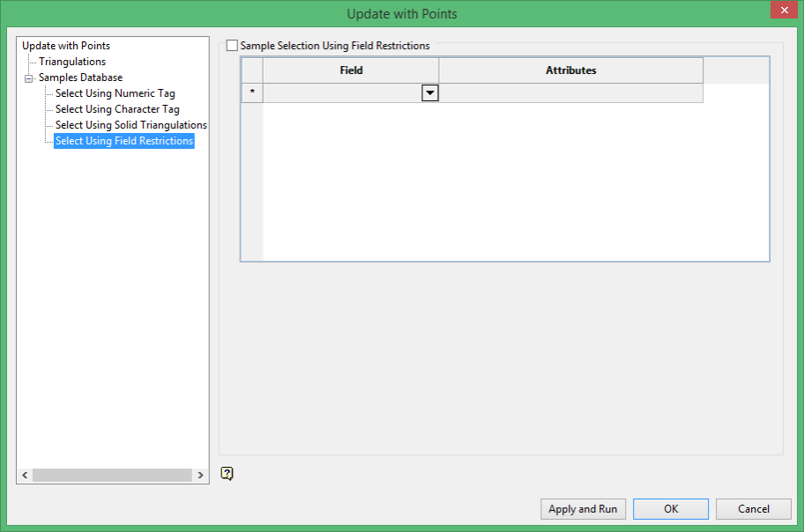This screenshot has height=532, width=804.
Task: Enable Sample Selection Using Field Restrictions checkbox
Action: coord(232,46)
